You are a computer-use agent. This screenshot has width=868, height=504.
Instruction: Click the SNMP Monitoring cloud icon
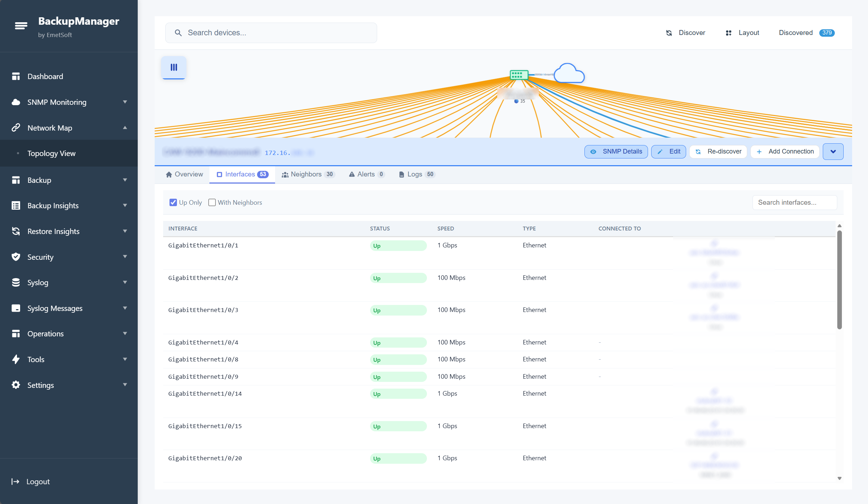16,102
